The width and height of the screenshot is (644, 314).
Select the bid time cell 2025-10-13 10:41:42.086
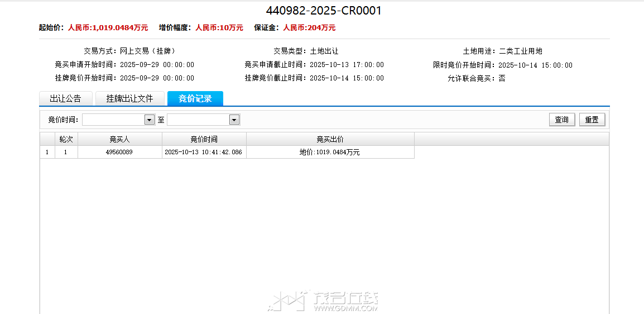pos(204,152)
